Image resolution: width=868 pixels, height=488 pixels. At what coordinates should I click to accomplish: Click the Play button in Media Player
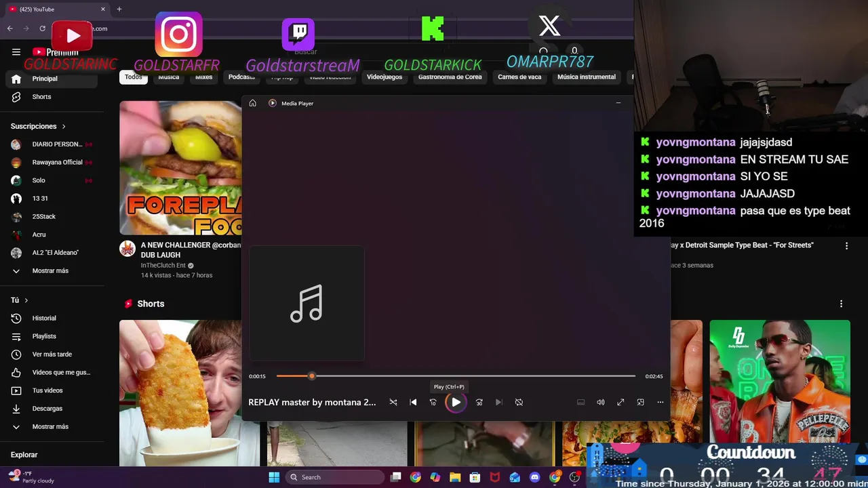[x=456, y=402]
